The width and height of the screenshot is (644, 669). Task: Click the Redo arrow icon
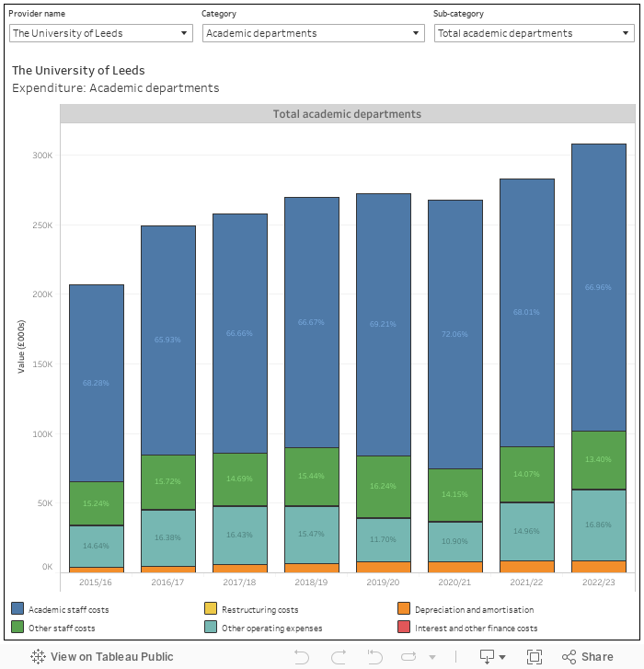[x=339, y=657]
